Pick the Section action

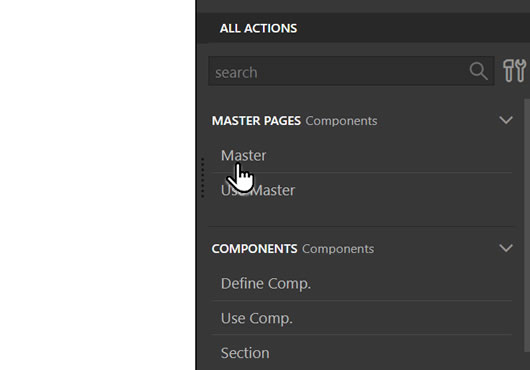tap(362, 353)
